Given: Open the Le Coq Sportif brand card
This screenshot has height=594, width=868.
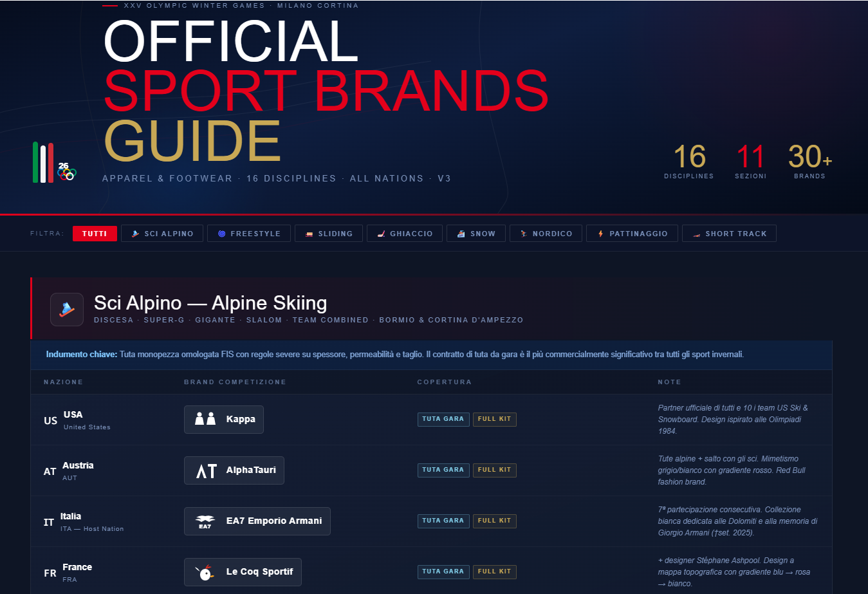Looking at the screenshot, I should 243,572.
